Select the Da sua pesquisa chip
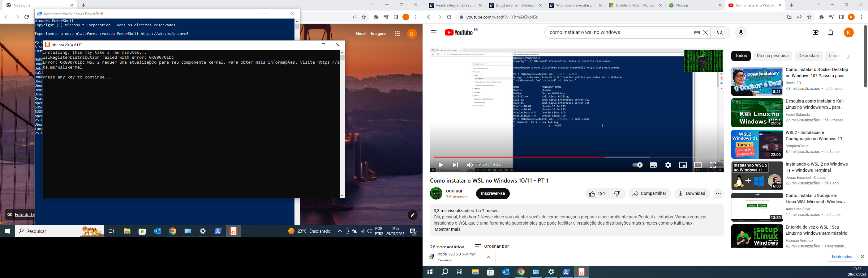The image size is (868, 278). [x=772, y=56]
